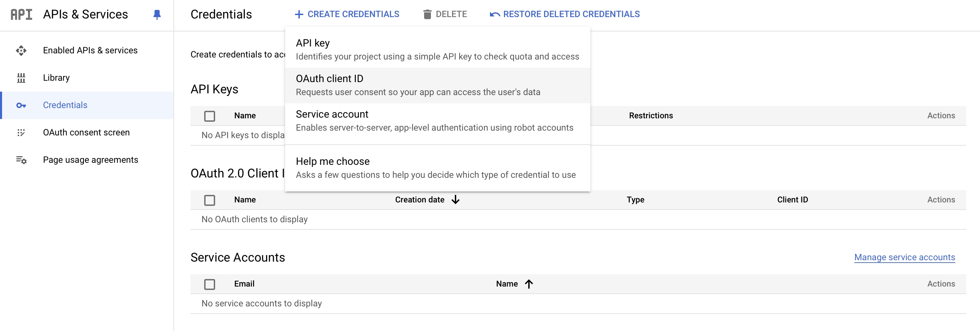Click the Service Accounts heading
980x331 pixels.
pos(238,257)
